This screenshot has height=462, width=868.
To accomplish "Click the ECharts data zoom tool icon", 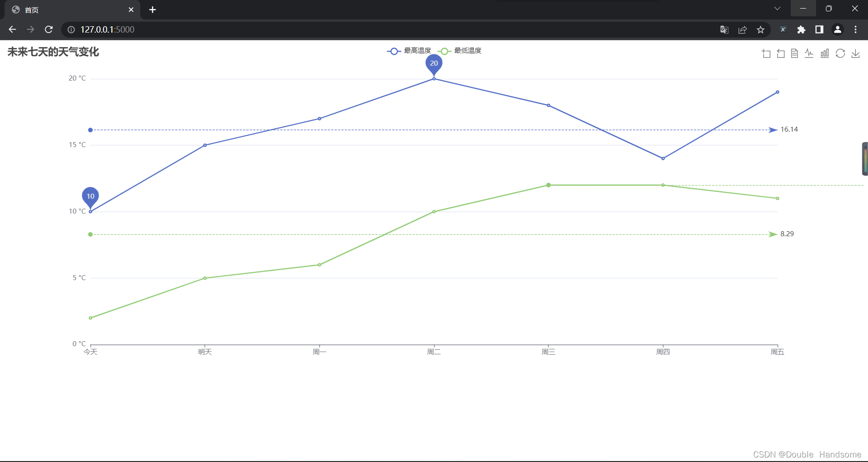I will click(x=766, y=54).
